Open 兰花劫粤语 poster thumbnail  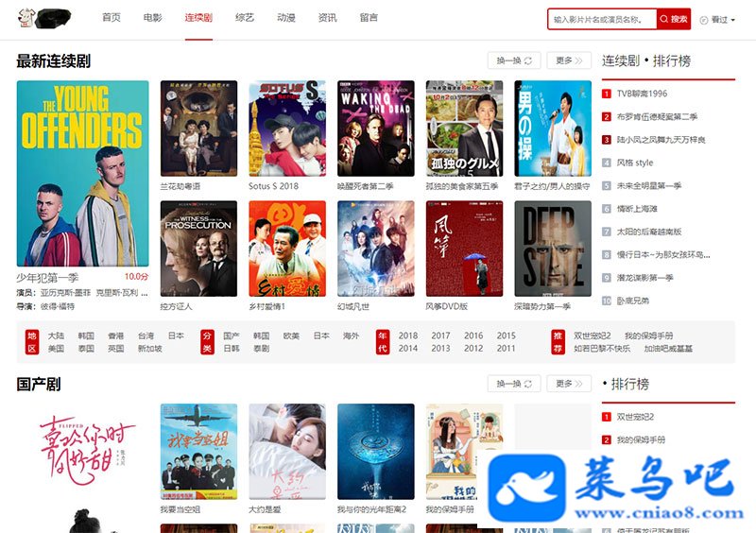(x=198, y=129)
